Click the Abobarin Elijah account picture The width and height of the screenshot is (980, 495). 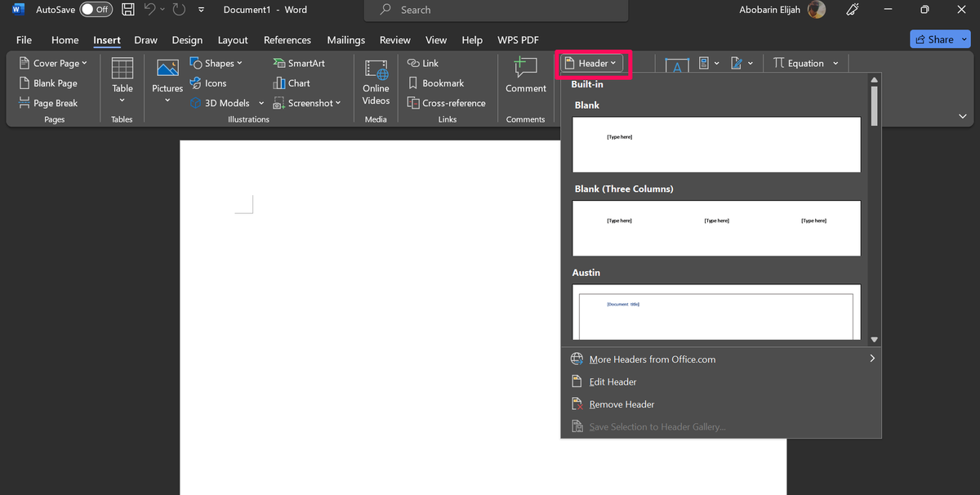pyautogui.click(x=816, y=10)
